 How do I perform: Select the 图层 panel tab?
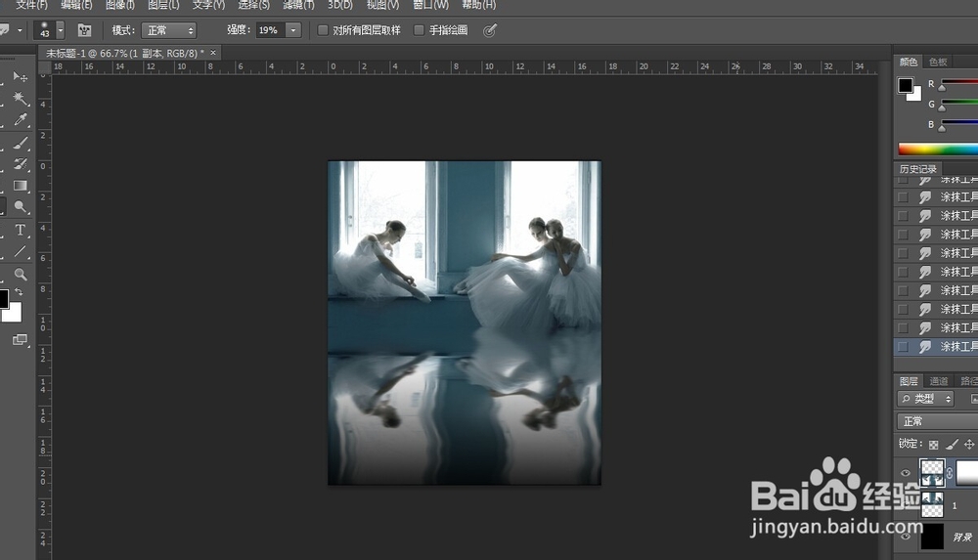coord(909,381)
